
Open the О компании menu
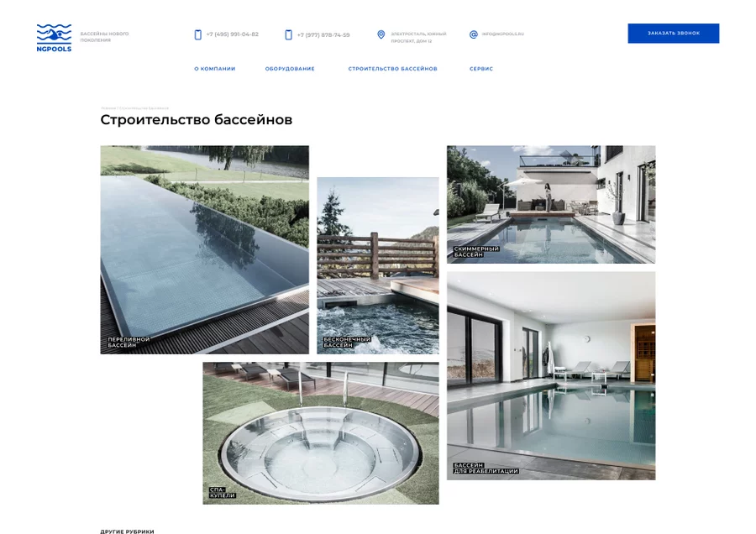point(214,69)
